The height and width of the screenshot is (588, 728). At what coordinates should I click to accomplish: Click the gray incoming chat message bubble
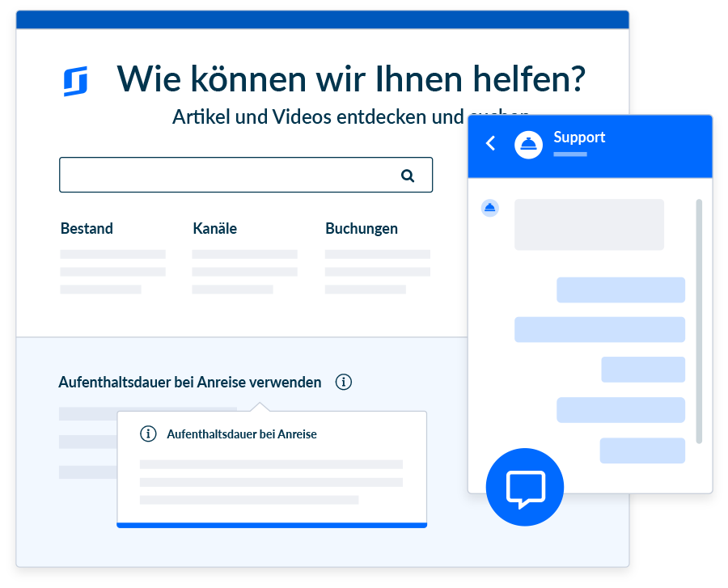(x=589, y=224)
